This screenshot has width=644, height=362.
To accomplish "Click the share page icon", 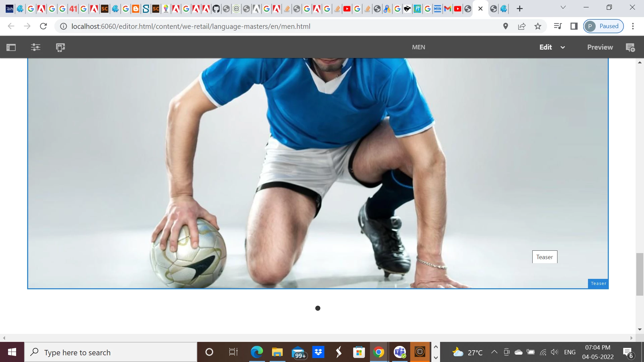I will [522, 26].
